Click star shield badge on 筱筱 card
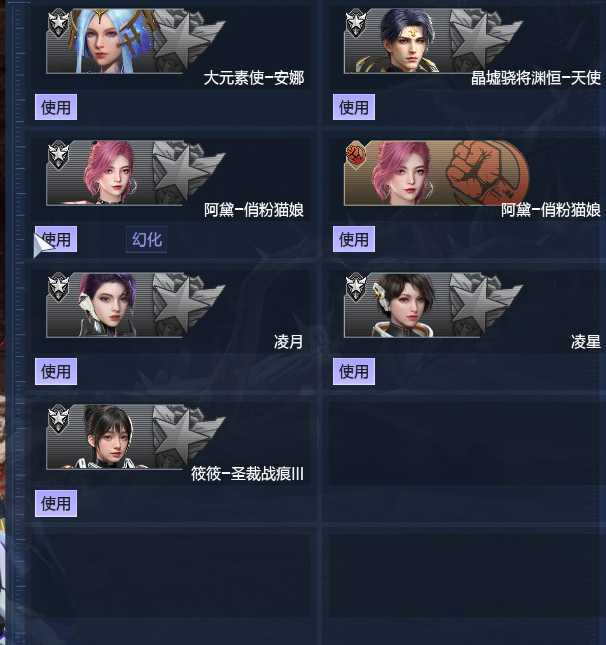The width and height of the screenshot is (606, 645). (58, 419)
